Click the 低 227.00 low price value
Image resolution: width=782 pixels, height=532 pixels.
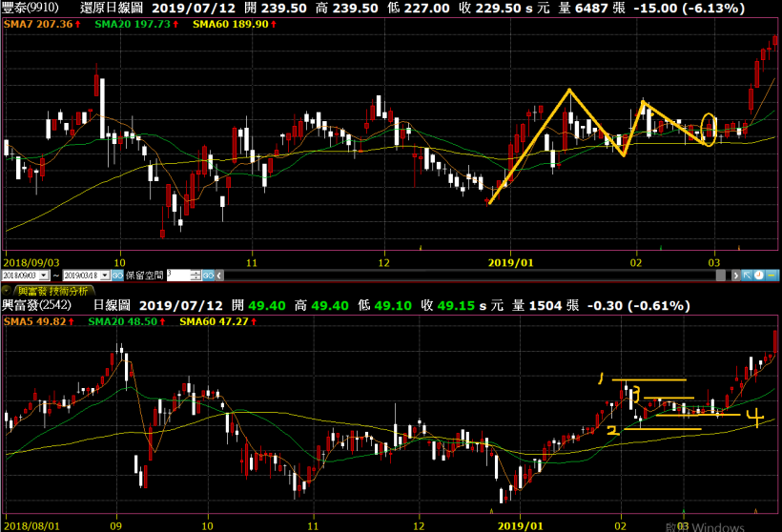421,8
